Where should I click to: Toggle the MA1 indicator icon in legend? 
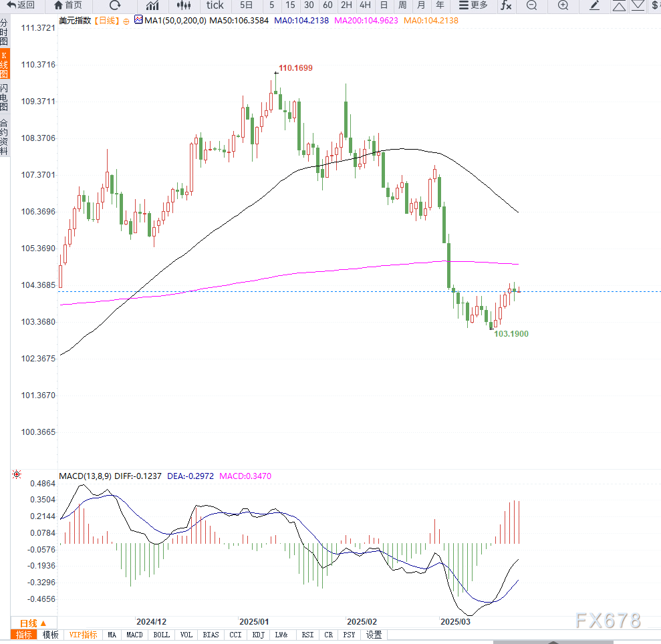pyautogui.click(x=138, y=20)
